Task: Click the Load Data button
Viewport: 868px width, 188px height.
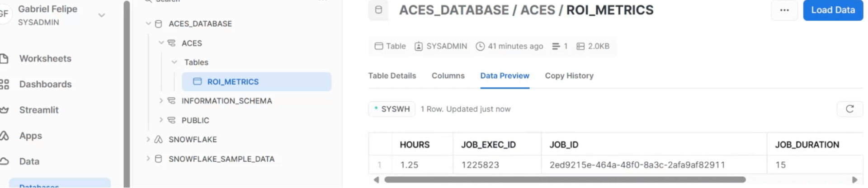Action: pyautogui.click(x=833, y=10)
